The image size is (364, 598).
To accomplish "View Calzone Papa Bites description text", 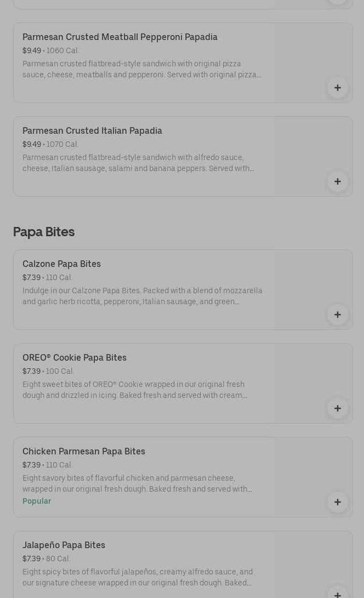I will tap(142, 296).
